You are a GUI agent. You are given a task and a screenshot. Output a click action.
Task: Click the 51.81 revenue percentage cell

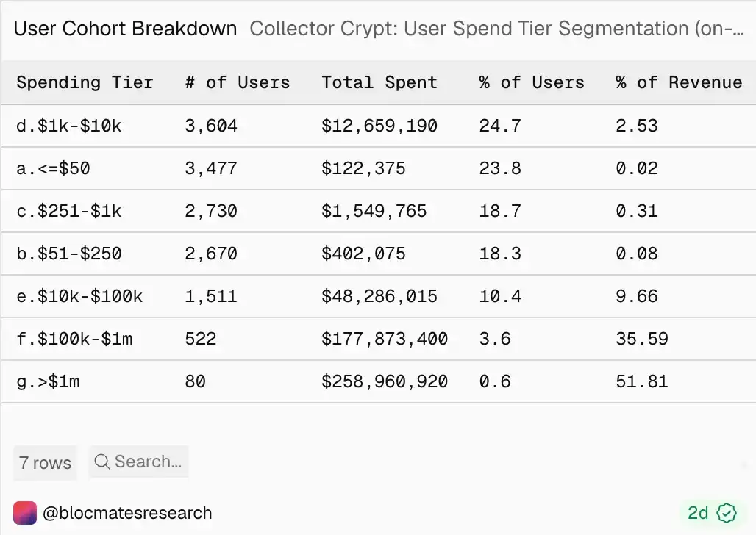pos(642,381)
